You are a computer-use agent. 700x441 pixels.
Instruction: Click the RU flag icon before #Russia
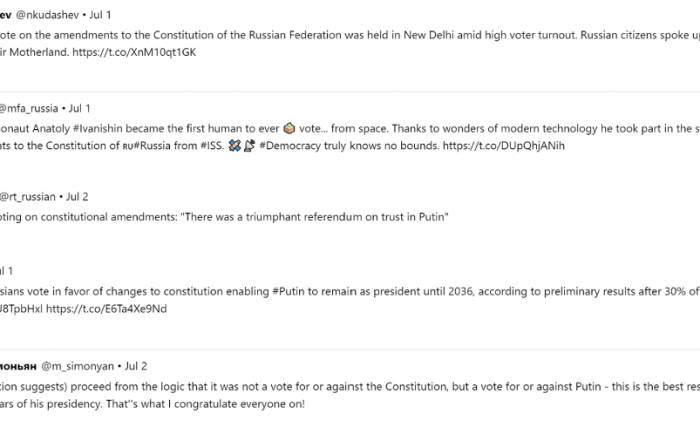click(x=128, y=146)
